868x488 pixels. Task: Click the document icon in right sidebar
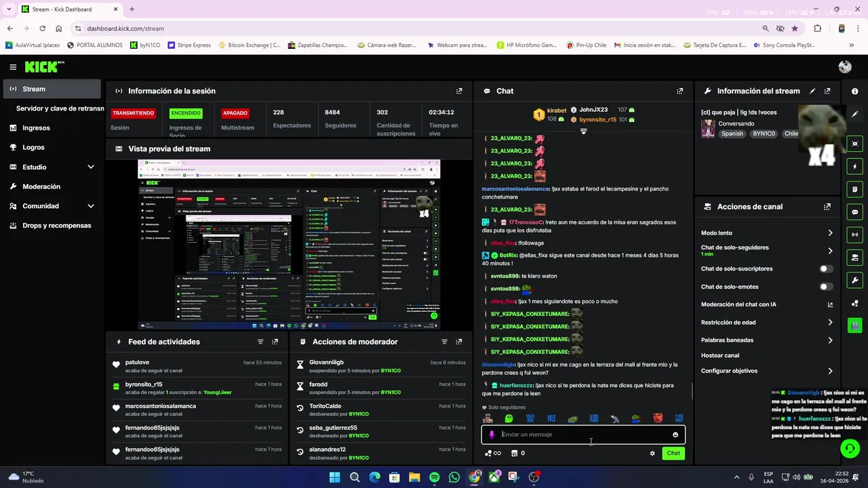[x=855, y=189]
